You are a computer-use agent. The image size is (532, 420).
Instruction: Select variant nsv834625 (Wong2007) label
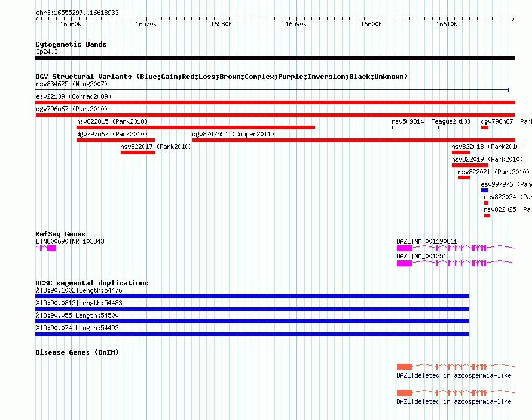point(72,84)
